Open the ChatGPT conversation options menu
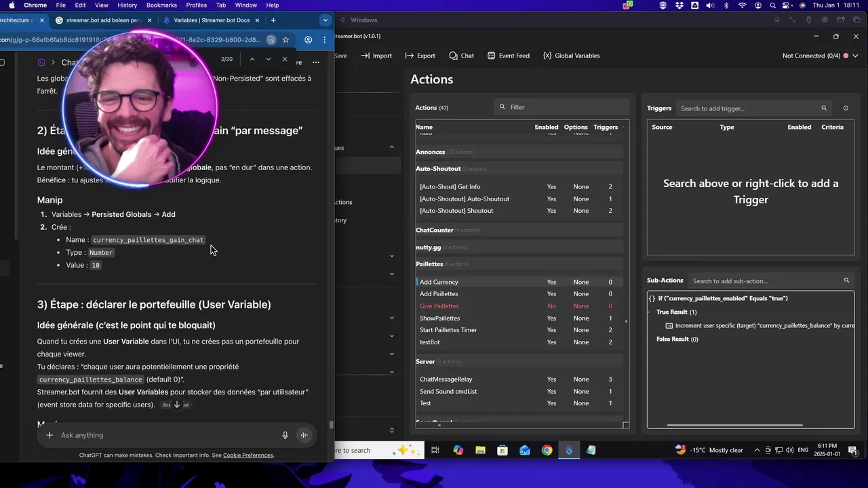The image size is (868, 488). tap(316, 62)
